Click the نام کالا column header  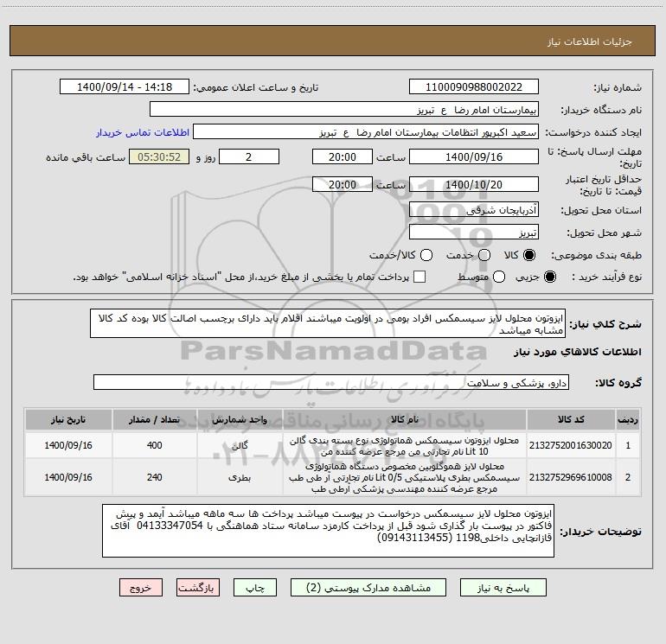(405, 419)
